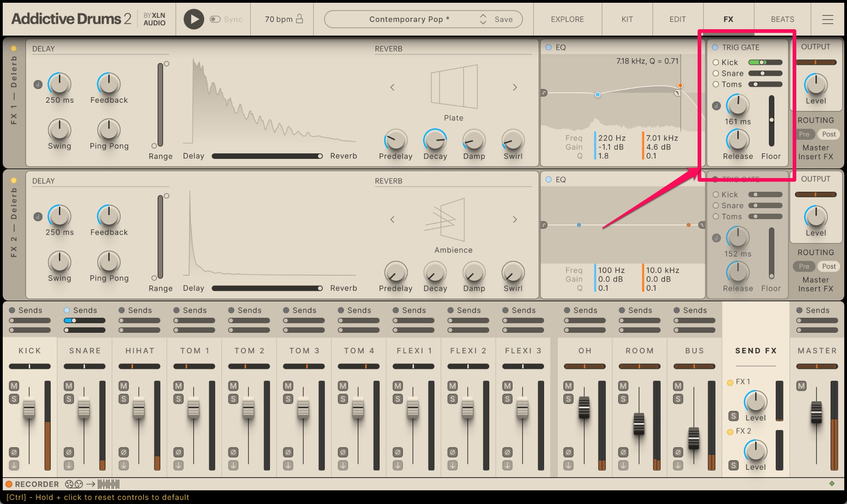Select the FX tab
This screenshot has width=847, height=504.
728,19
